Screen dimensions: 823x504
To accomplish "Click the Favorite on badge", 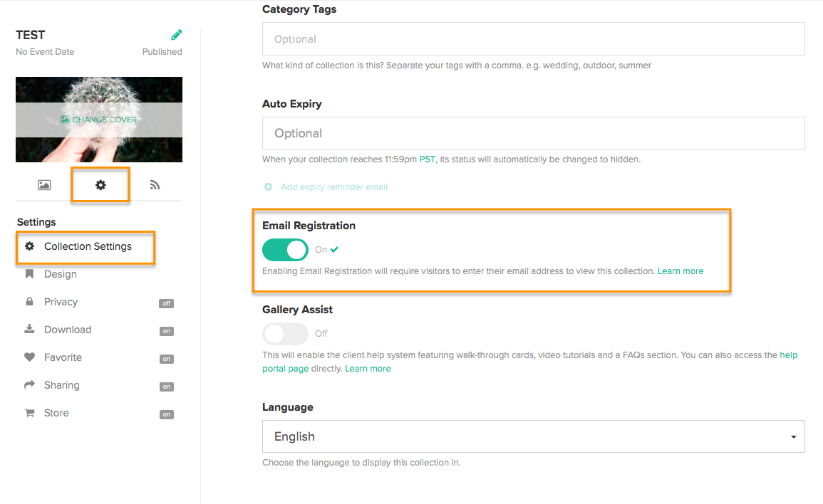I will coord(167,359).
